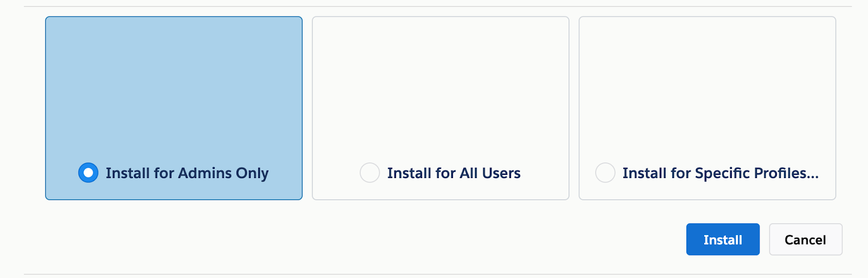The height and width of the screenshot is (278, 868).
Task: Select the Install for All Users radio button
Action: pos(369,173)
